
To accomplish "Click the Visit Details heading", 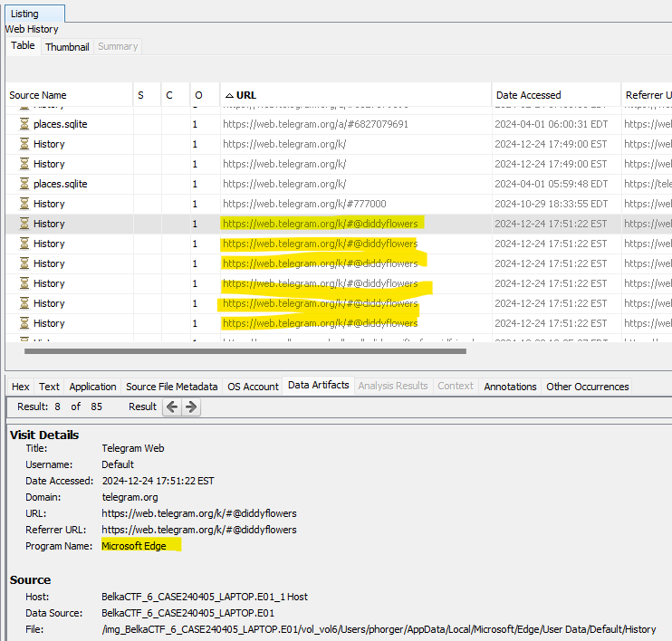I will pyautogui.click(x=44, y=435).
